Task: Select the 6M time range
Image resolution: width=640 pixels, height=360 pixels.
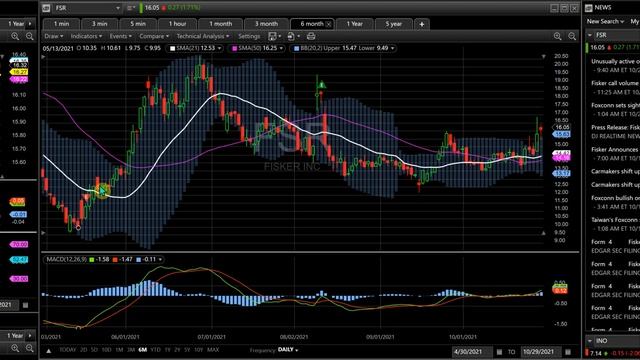Action: [142, 350]
